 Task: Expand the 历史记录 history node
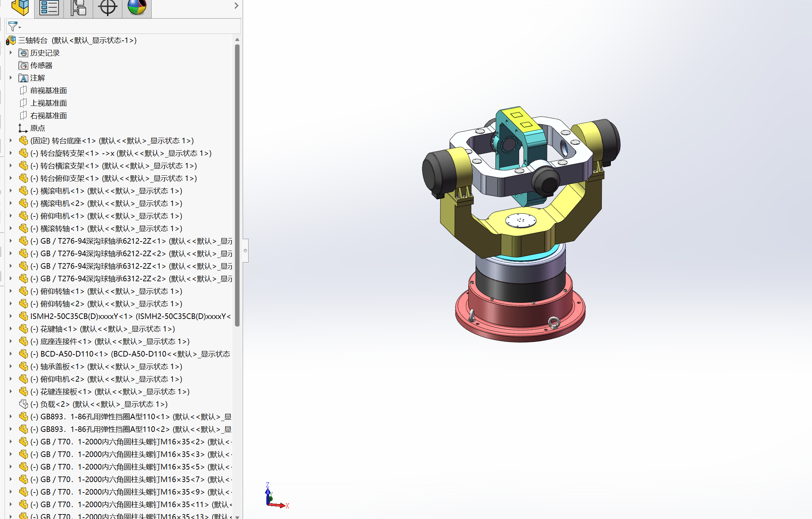[x=10, y=53]
